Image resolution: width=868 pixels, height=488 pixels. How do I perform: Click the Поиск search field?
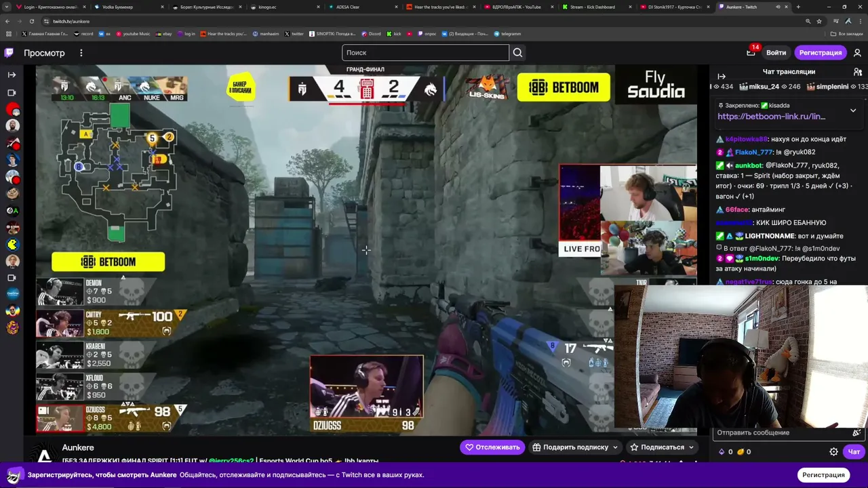(425, 52)
